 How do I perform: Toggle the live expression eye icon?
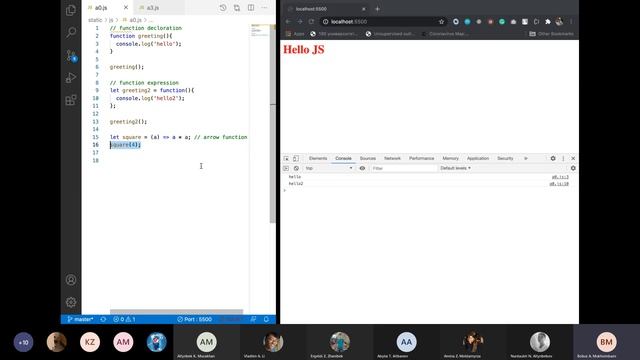[x=362, y=168]
